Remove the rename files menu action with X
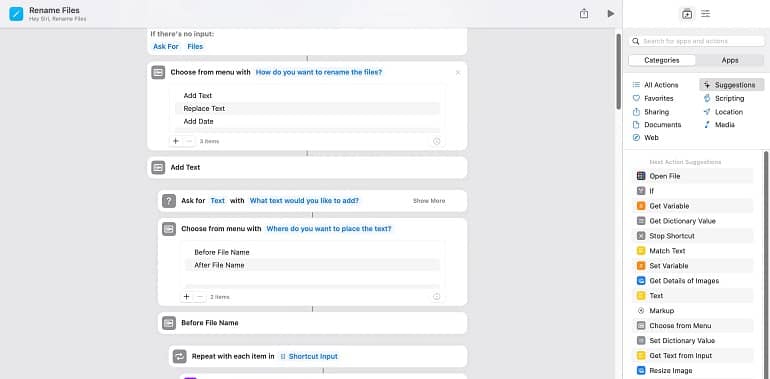770x379 pixels. [x=458, y=73]
